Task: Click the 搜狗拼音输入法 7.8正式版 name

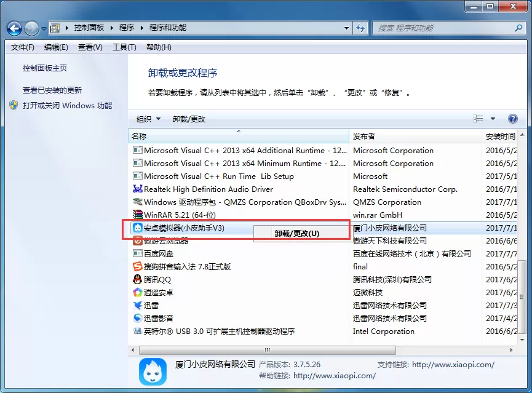Action: 187,266
